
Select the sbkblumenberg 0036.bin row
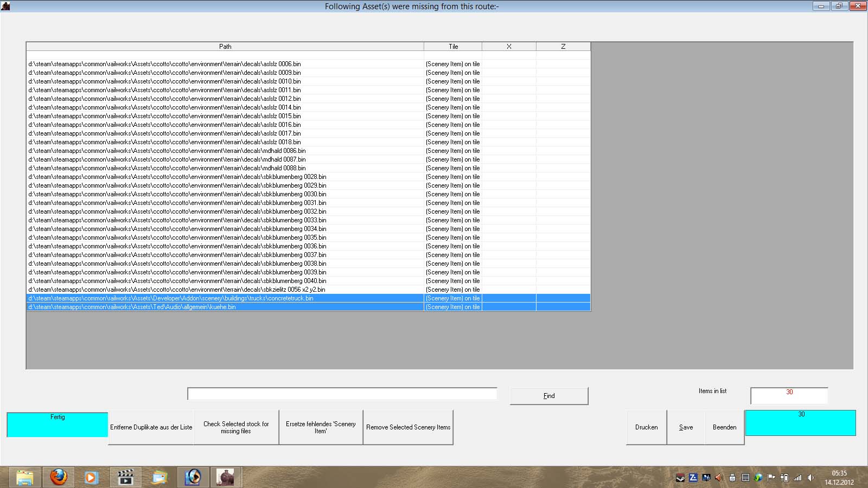click(x=308, y=246)
